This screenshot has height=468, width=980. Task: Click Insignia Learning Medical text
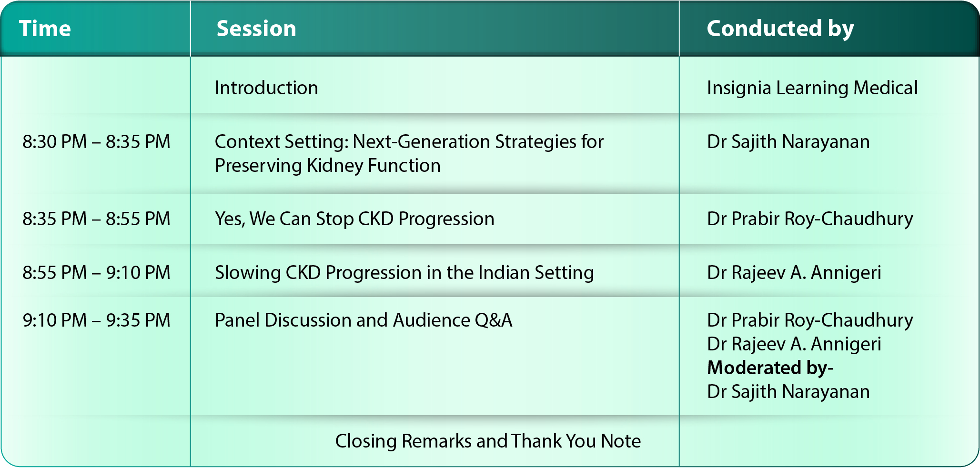(812, 88)
